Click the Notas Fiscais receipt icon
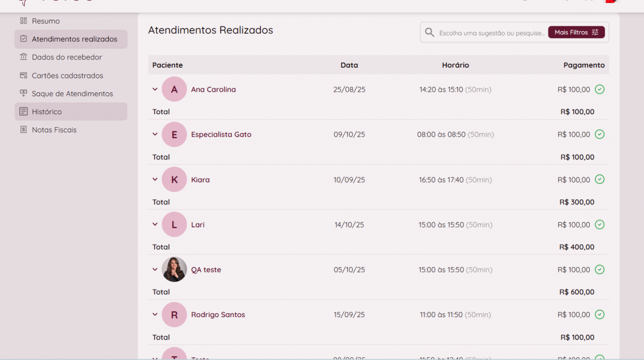This screenshot has width=644, height=360. pyautogui.click(x=23, y=130)
